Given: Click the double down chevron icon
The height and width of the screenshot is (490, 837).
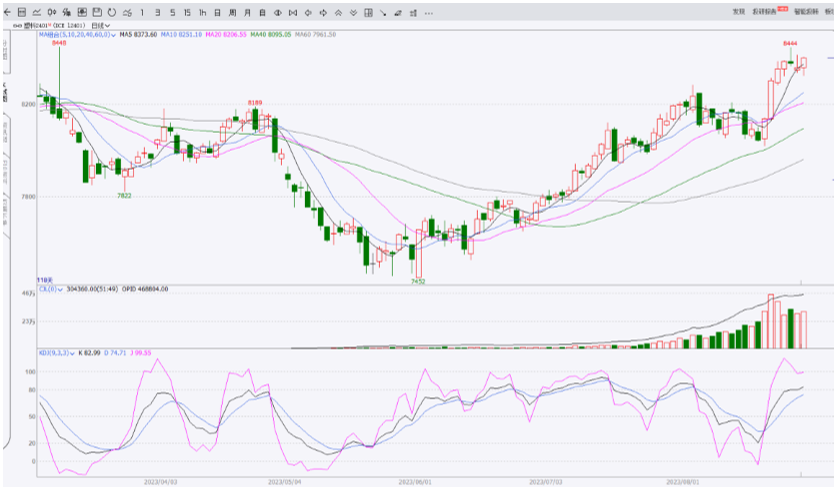Looking at the screenshot, I should click(353, 12).
